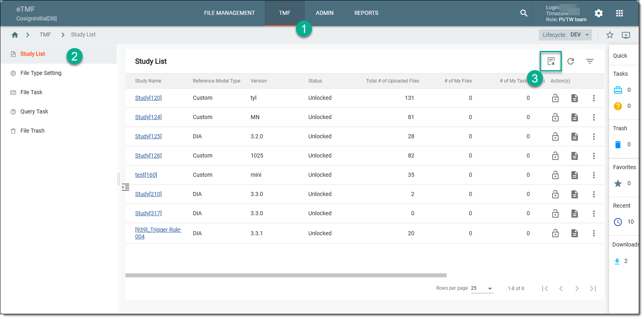This screenshot has height=319, width=644.
Task: Switch to FILE MANAGEMENT tab
Action: (x=229, y=13)
